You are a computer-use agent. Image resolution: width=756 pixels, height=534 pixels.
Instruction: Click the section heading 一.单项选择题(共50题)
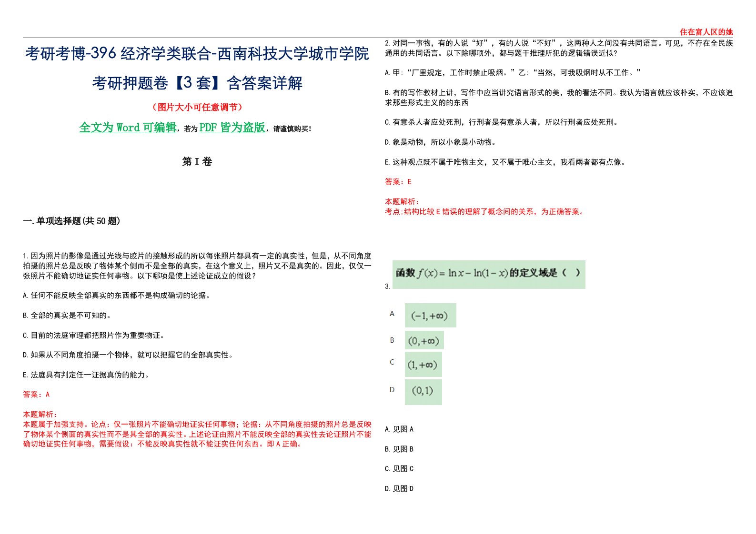point(71,221)
